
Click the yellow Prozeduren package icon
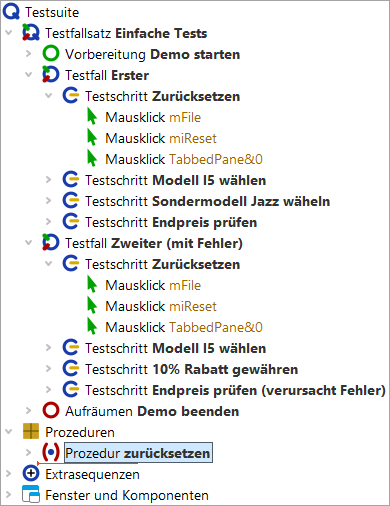31,432
